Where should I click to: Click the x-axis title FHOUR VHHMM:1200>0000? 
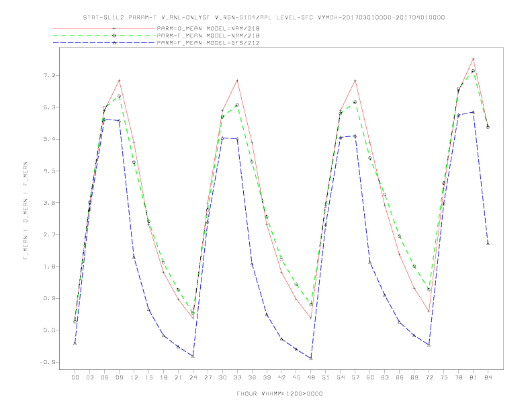(x=279, y=394)
